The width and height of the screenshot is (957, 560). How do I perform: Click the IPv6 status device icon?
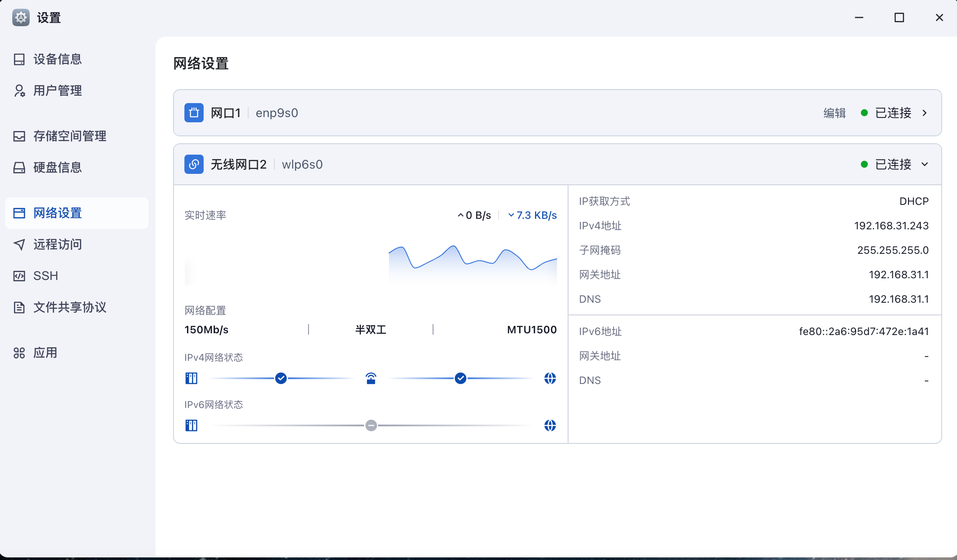(x=191, y=425)
